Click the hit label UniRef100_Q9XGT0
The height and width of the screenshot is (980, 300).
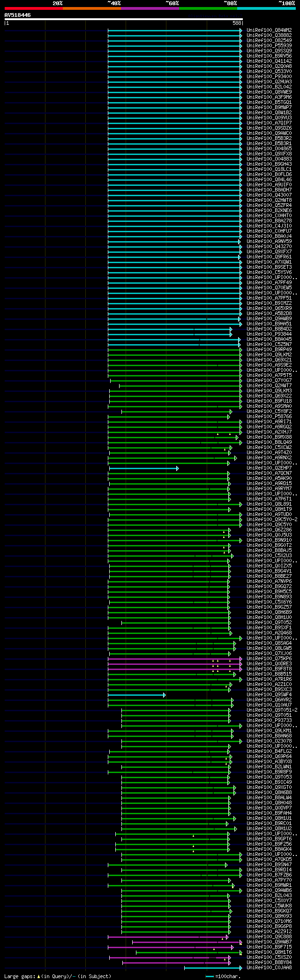pyautogui.click(x=269, y=788)
